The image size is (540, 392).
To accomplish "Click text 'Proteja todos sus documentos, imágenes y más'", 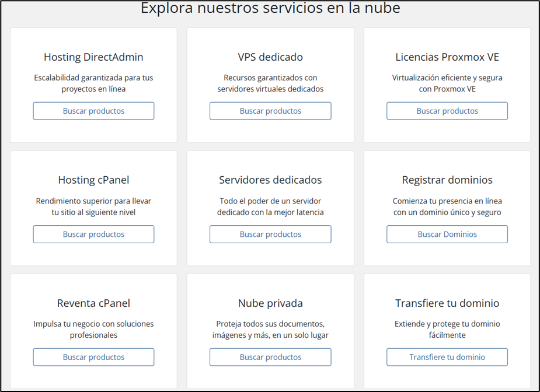I will (x=270, y=330).
